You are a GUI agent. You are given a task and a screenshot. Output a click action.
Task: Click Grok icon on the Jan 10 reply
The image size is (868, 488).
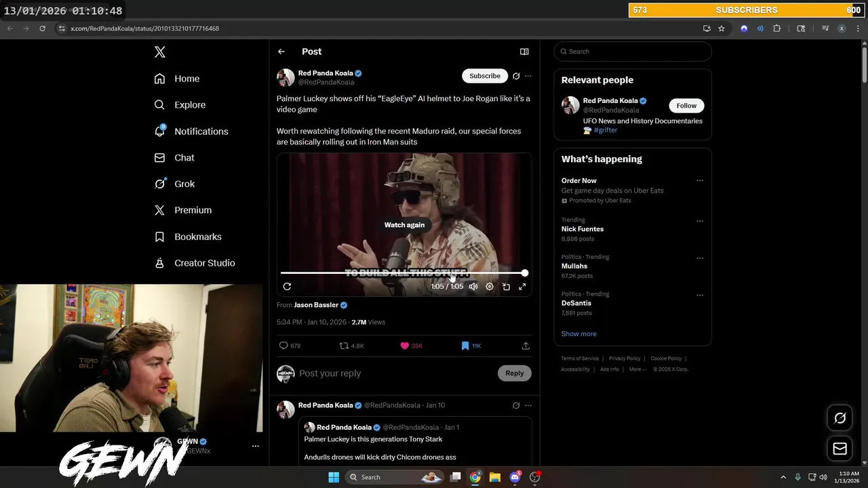click(516, 405)
